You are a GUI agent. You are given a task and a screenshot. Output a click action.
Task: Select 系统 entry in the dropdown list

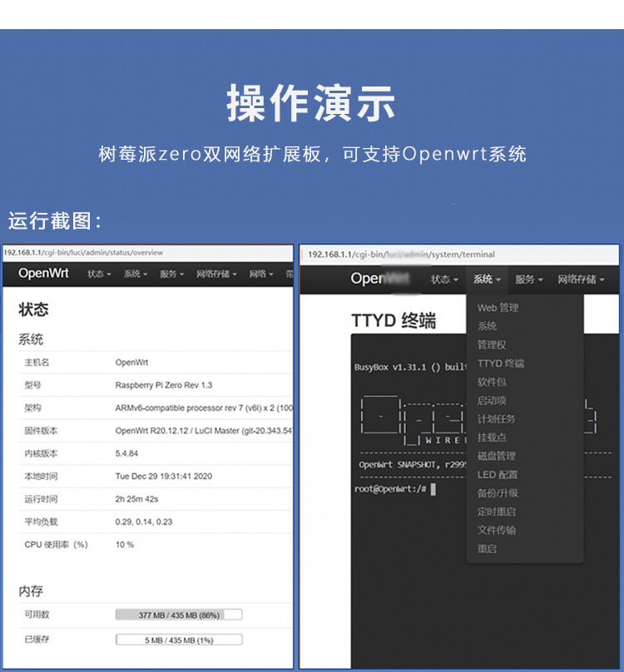point(488,326)
